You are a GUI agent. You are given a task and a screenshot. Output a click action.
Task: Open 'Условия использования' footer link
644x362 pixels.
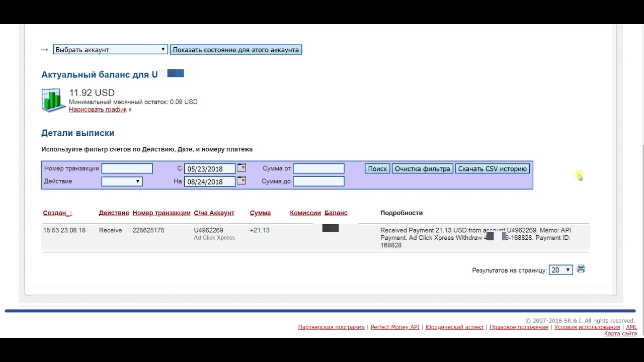pos(587,327)
